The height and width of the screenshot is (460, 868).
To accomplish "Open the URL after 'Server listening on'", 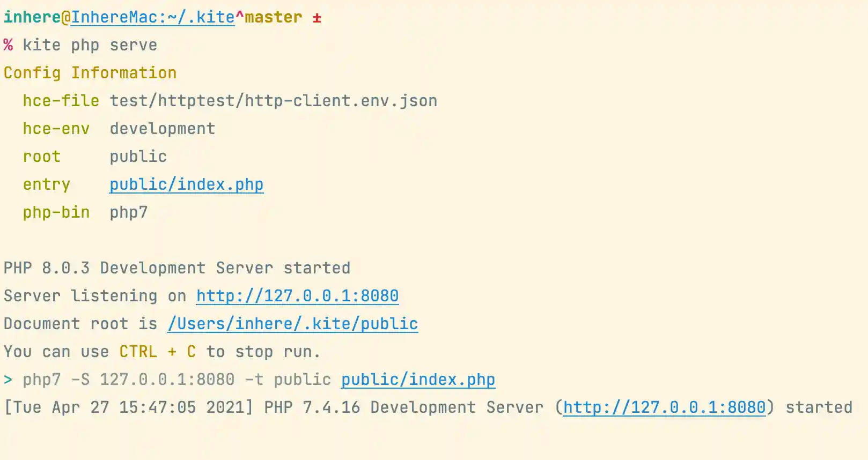I will pyautogui.click(x=297, y=296).
